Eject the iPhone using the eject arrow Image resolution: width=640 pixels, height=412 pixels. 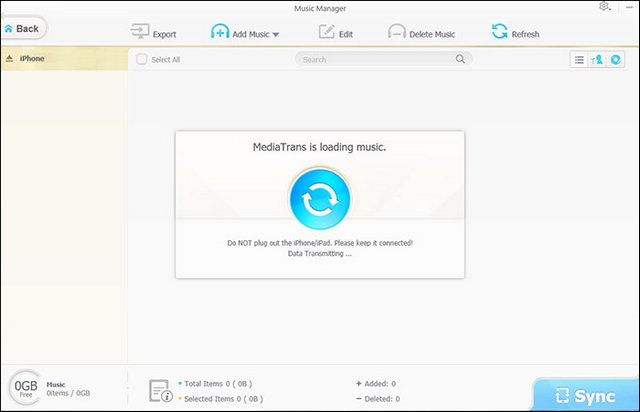tap(10, 59)
